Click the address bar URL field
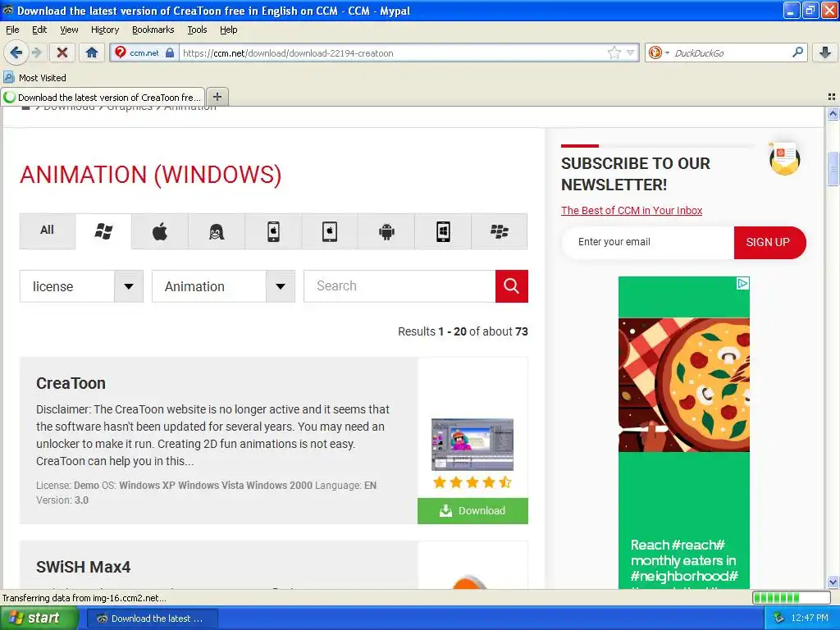The height and width of the screenshot is (630, 840). click(x=394, y=52)
